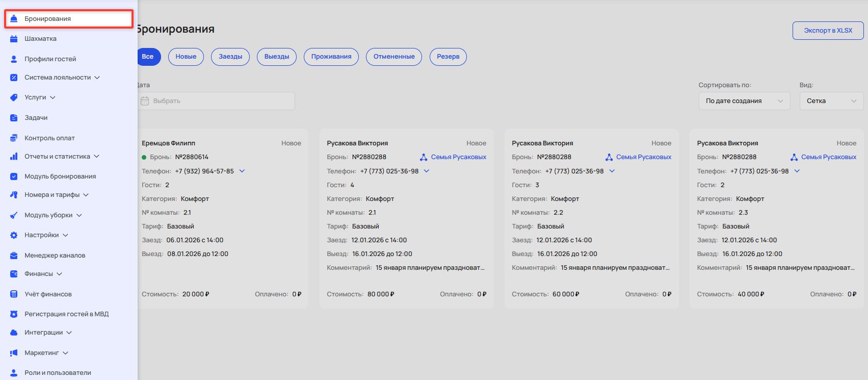Click the Модуль бронирования checkmark icon
Viewport: 868px width, 380px height.
click(14, 176)
